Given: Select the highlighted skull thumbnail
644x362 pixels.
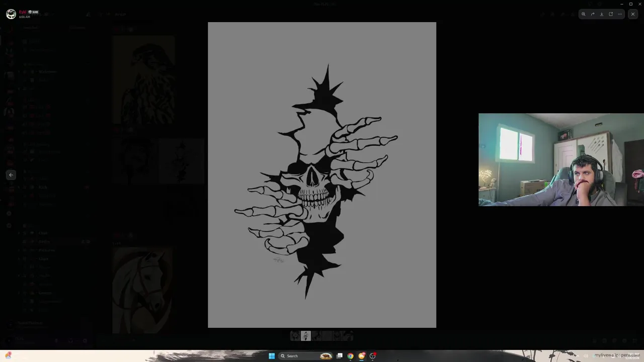Looking at the screenshot, I should 306,336.
